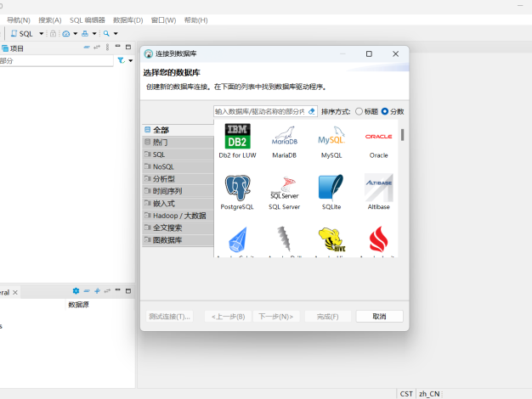The height and width of the screenshot is (399, 532).
Task: Choose the PostgreSQL elephant icon
Action: pyautogui.click(x=237, y=188)
